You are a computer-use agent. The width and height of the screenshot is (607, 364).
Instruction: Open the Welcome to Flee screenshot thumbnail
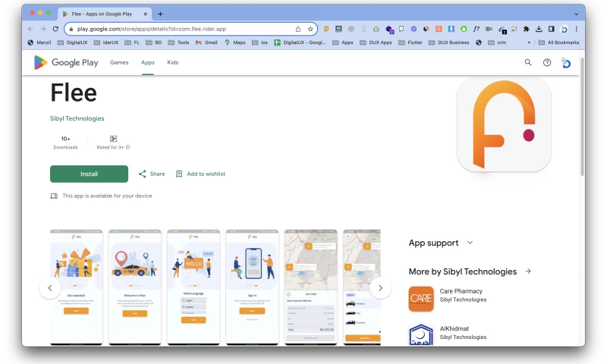pos(135,287)
